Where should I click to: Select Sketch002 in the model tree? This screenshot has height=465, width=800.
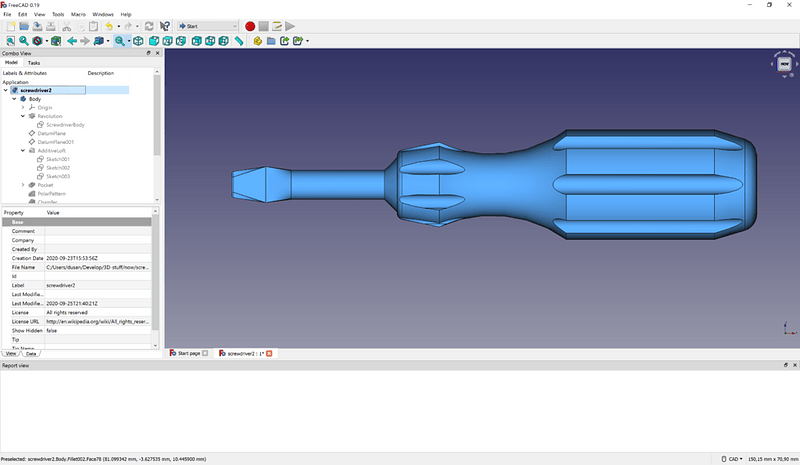58,168
